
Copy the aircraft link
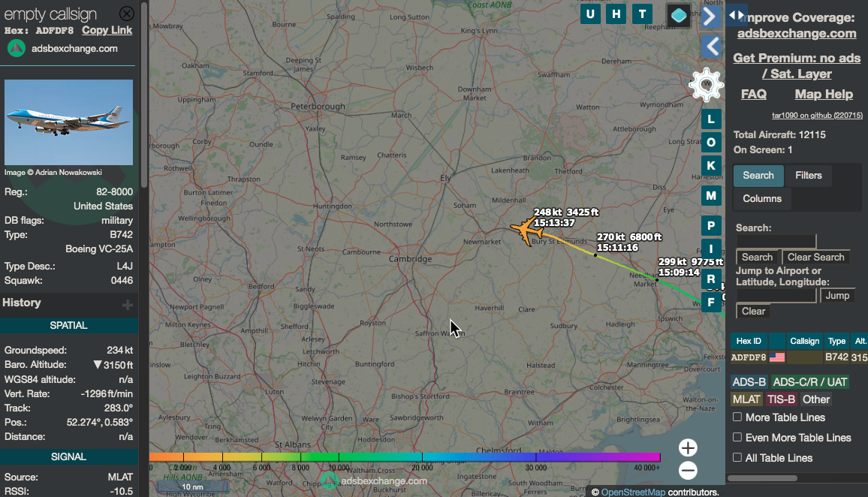pyautogui.click(x=107, y=31)
